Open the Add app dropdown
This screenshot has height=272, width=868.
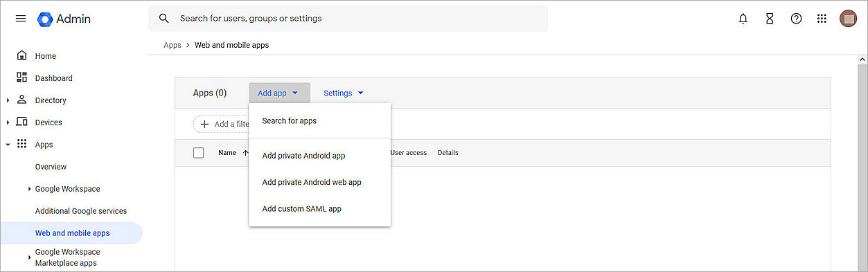[x=279, y=93]
